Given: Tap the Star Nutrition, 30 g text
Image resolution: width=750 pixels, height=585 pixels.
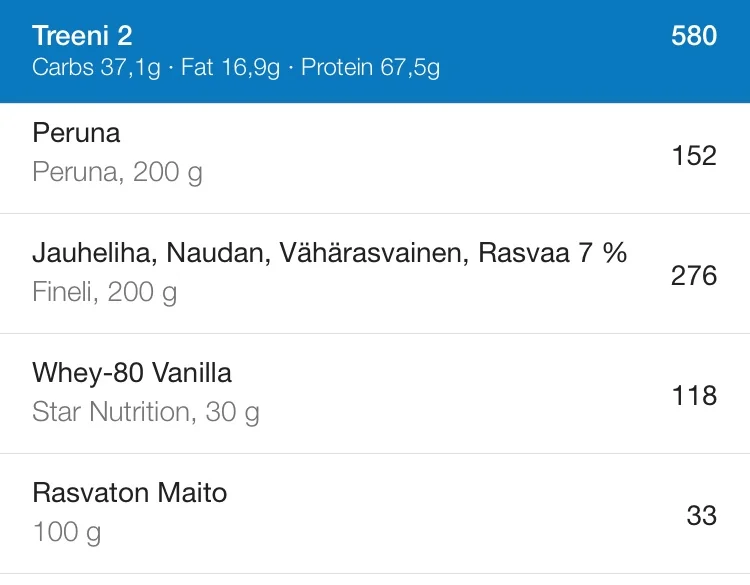Looking at the screenshot, I should [146, 412].
